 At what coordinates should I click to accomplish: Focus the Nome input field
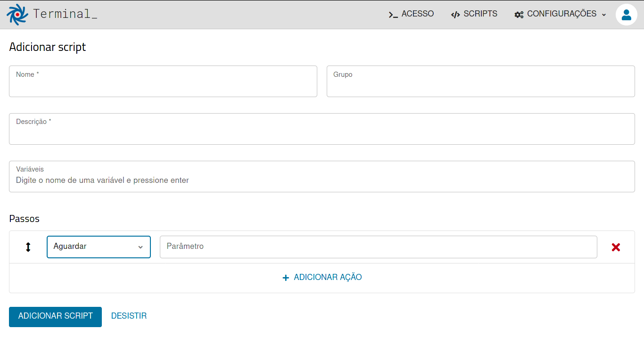tap(163, 82)
